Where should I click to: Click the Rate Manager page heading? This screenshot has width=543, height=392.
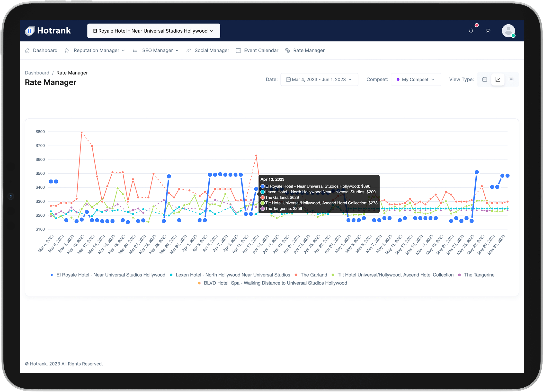[51, 82]
